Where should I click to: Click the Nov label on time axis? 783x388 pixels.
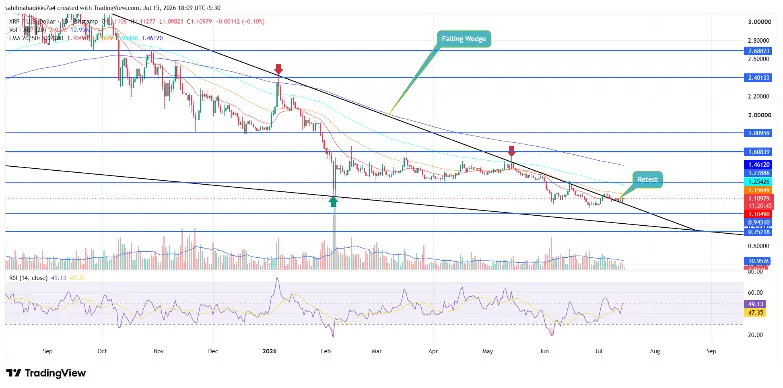[x=158, y=352]
